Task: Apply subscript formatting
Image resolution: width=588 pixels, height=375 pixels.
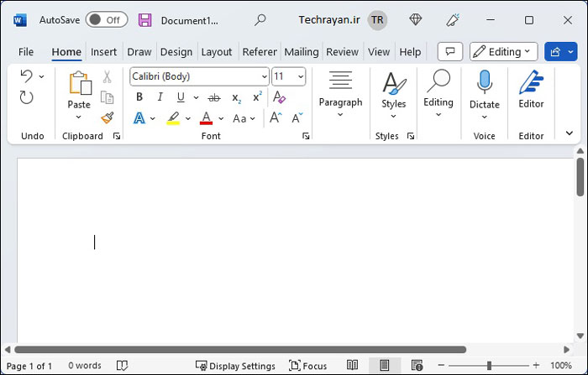Action: [236, 98]
